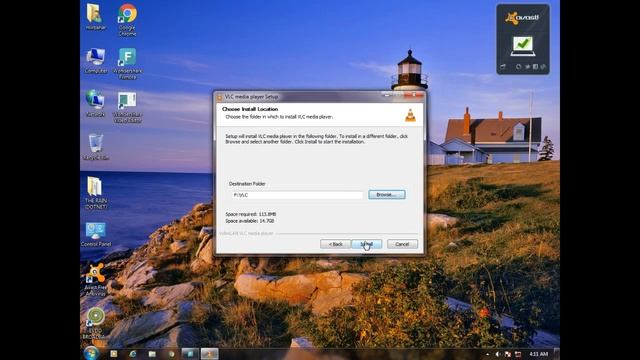Click the Avast gadget Facebook icon
The image size is (640, 360).
pos(535,67)
